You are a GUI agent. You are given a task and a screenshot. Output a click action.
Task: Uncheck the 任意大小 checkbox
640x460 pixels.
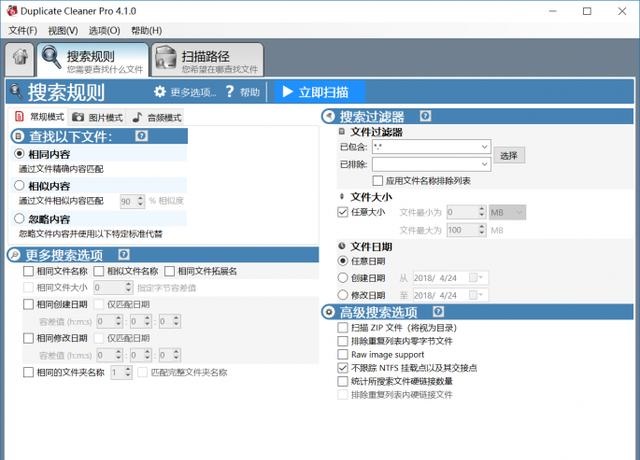[342, 212]
